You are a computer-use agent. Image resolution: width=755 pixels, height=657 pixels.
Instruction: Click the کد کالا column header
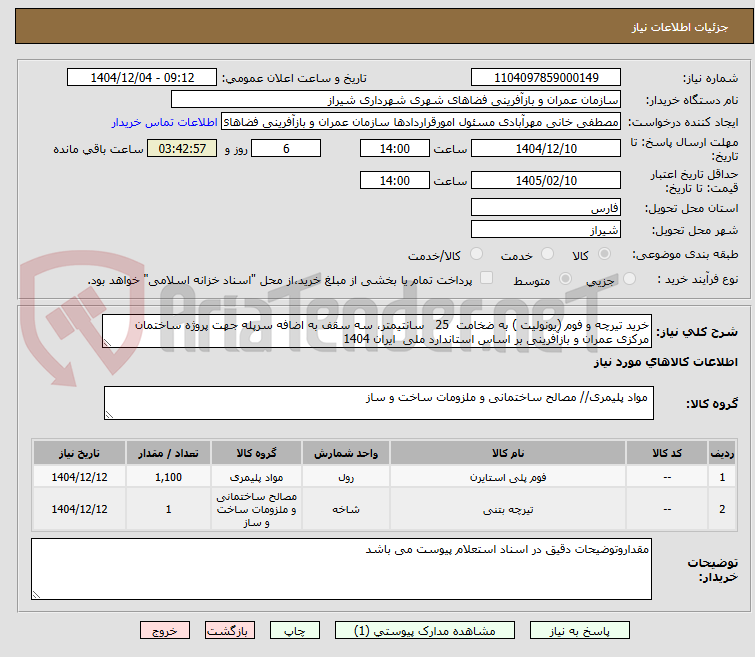tap(667, 453)
